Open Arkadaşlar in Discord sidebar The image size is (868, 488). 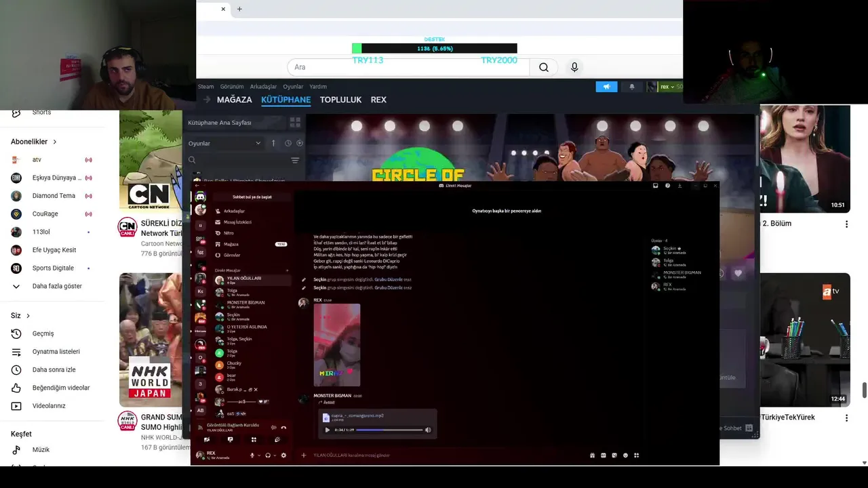coord(252,211)
